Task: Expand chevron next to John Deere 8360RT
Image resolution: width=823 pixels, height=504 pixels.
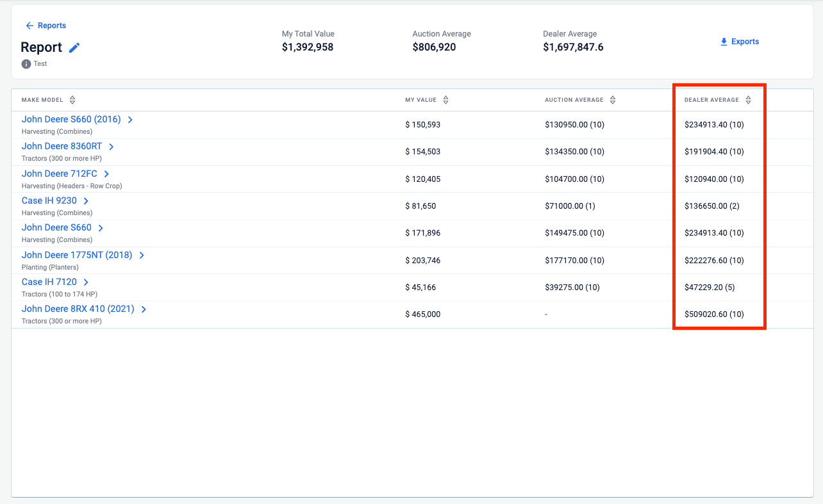Action: click(x=111, y=147)
